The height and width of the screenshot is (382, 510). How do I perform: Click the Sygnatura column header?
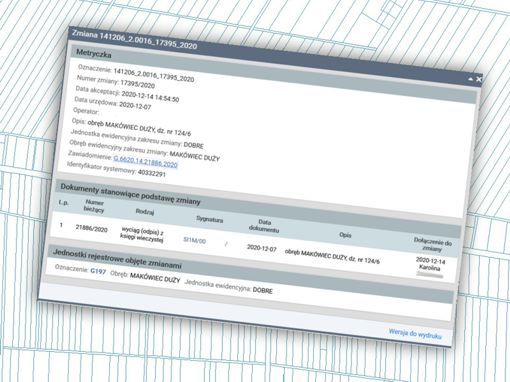point(210,220)
